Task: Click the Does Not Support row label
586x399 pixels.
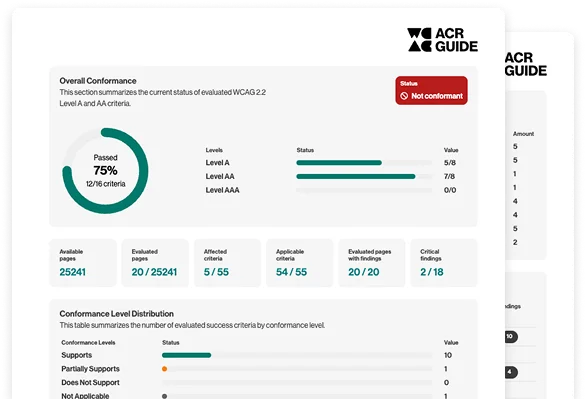Action: [x=90, y=383]
